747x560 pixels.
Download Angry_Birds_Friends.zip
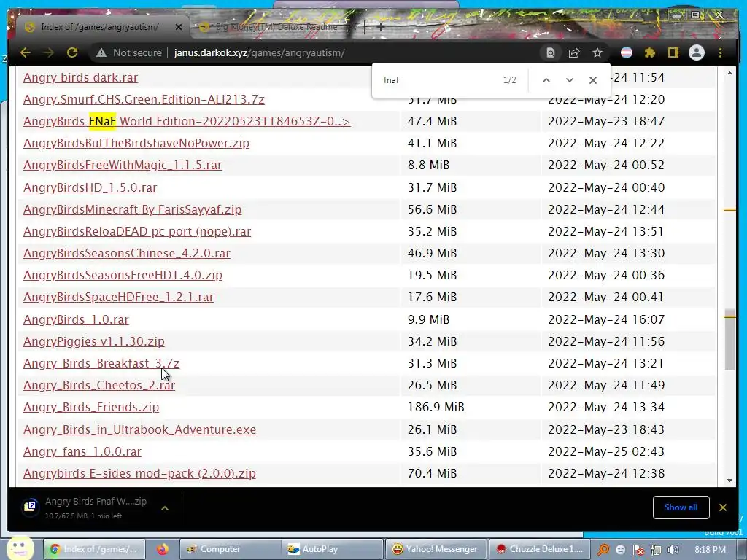91,407
